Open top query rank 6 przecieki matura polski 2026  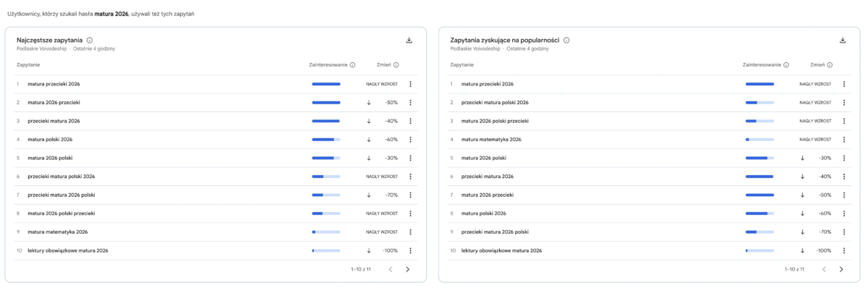[x=61, y=177]
